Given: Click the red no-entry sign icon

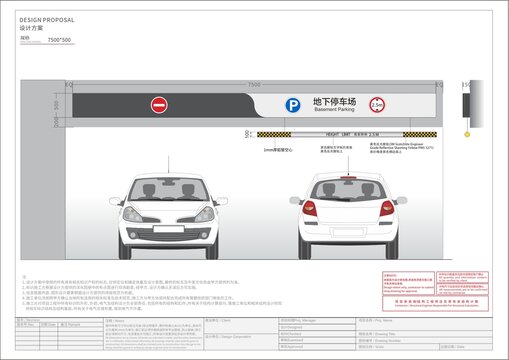Looking at the screenshot, I should pyautogui.click(x=159, y=105).
